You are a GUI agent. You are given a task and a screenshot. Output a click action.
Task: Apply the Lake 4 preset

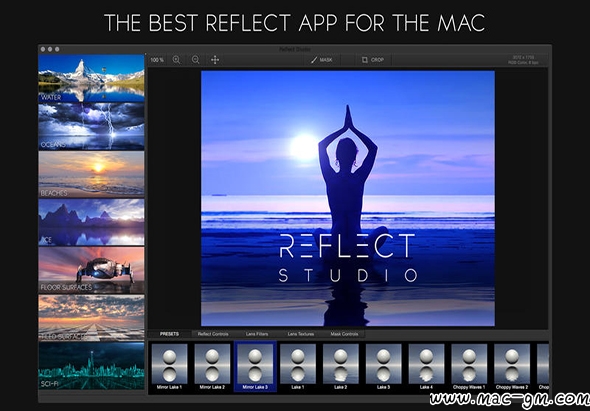(x=426, y=367)
